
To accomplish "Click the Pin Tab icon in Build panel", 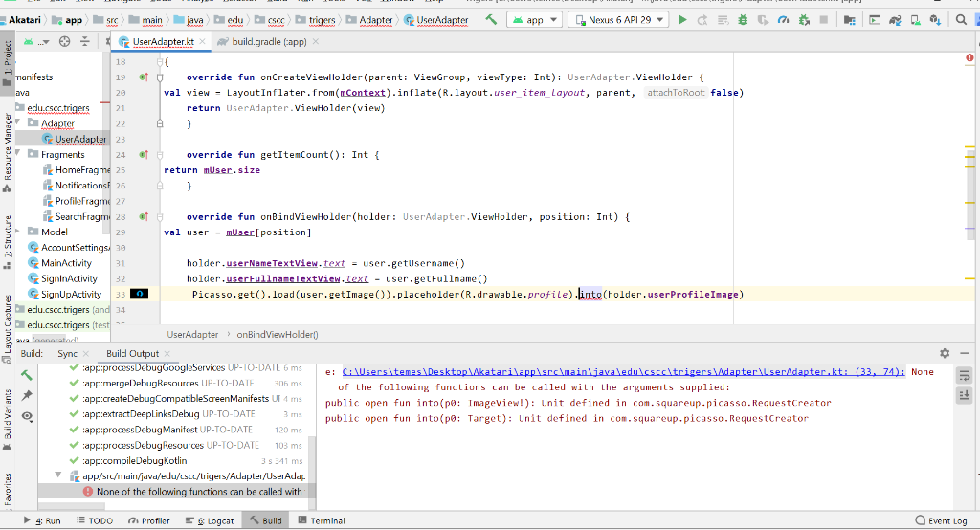I will point(27,396).
